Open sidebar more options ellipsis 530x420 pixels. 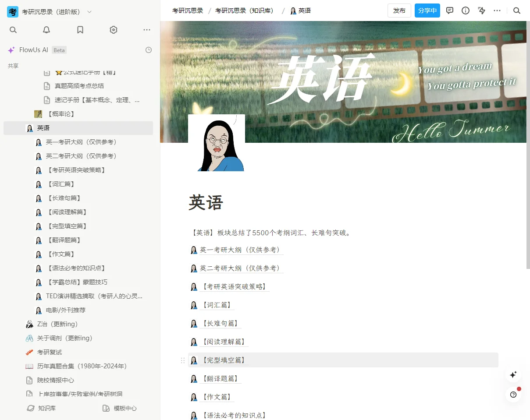coord(147,30)
